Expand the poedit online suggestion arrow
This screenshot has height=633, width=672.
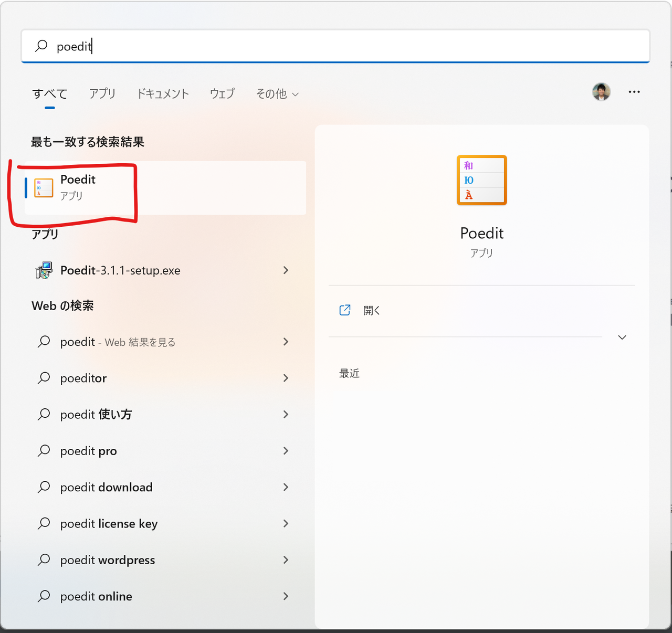coord(286,596)
